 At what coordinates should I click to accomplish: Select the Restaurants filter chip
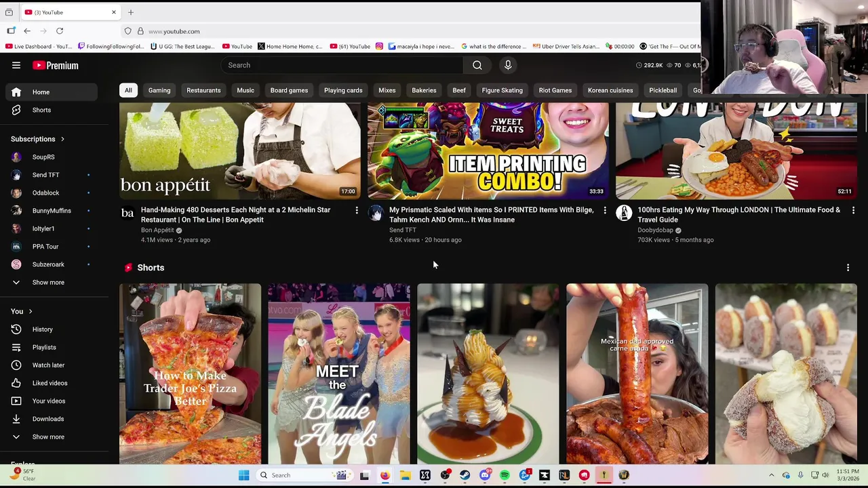pos(203,90)
